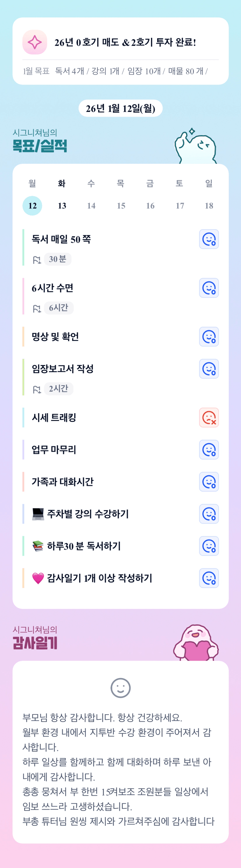Select day 13 (화) in week calendar
241x868 pixels.
coord(62,206)
